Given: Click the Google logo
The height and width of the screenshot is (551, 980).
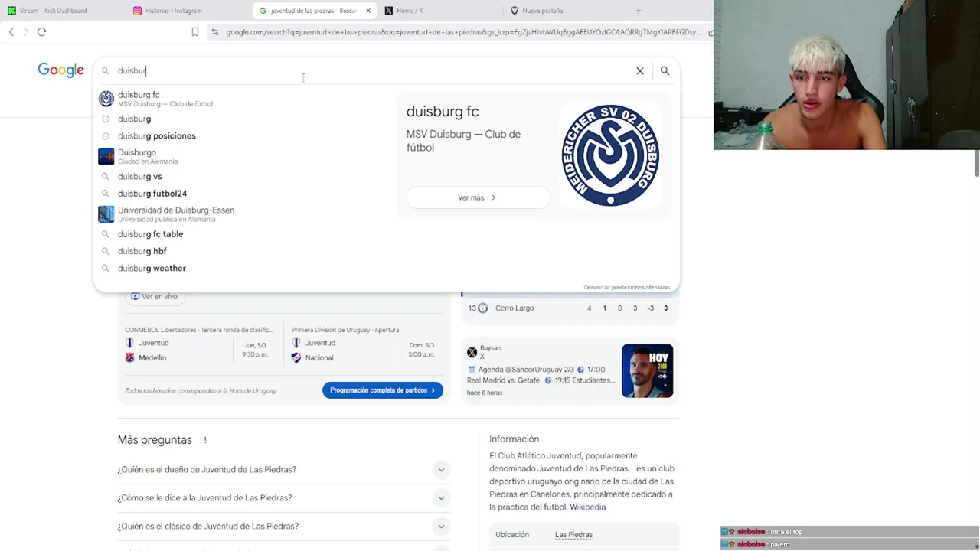Looking at the screenshot, I should (x=60, y=70).
